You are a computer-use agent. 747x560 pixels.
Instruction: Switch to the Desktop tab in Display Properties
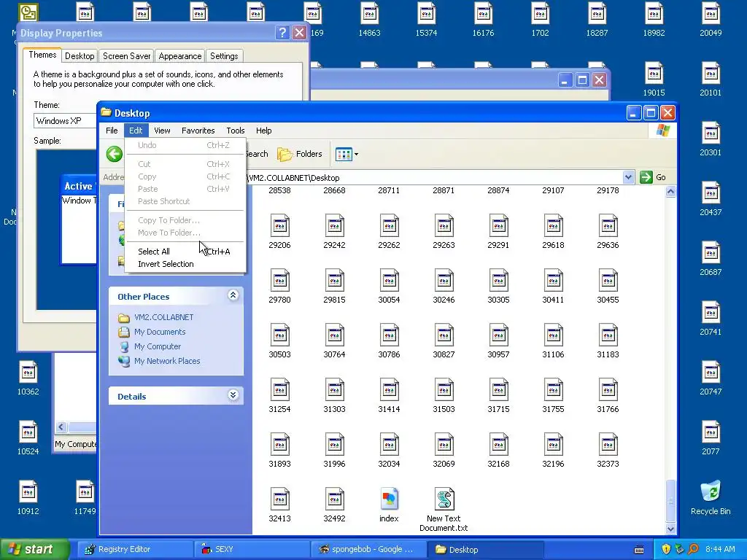(80, 56)
